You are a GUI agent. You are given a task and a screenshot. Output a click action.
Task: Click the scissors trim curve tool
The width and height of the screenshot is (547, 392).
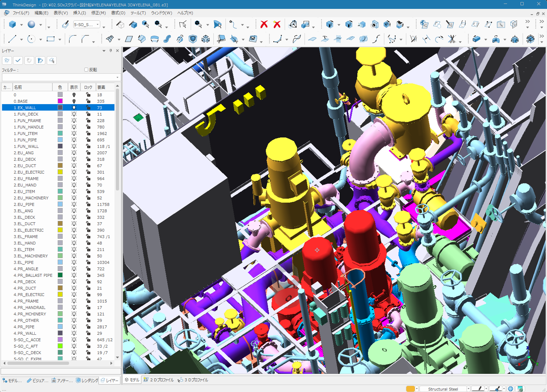tap(452, 39)
